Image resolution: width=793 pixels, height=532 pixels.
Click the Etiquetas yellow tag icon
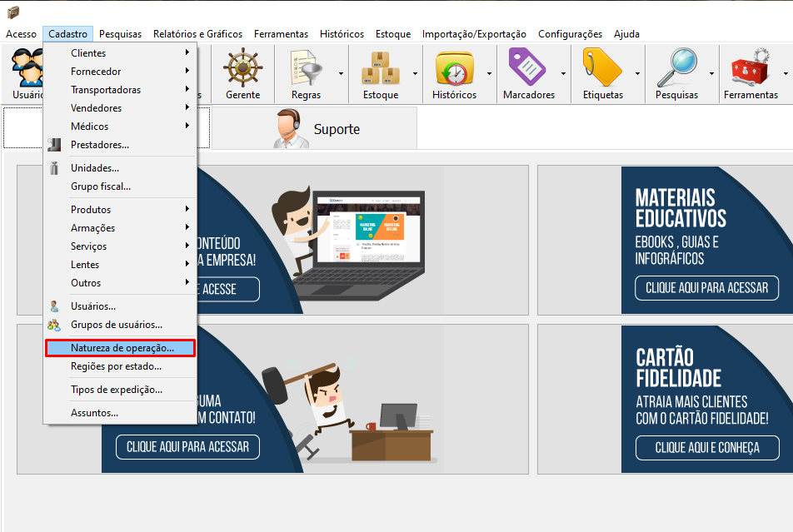pyautogui.click(x=602, y=68)
